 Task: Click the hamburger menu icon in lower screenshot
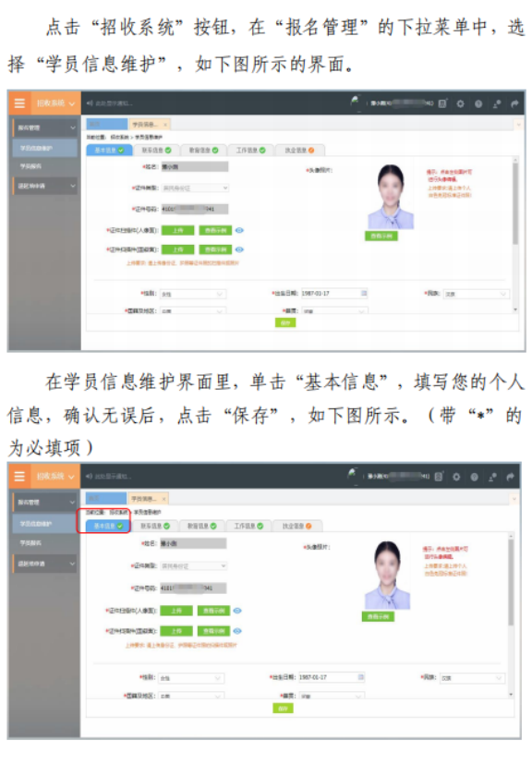(19, 476)
